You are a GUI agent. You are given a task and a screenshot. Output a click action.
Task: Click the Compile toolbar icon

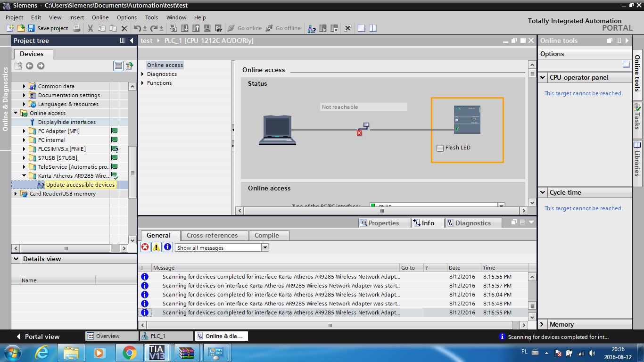pyautogui.click(x=173, y=28)
